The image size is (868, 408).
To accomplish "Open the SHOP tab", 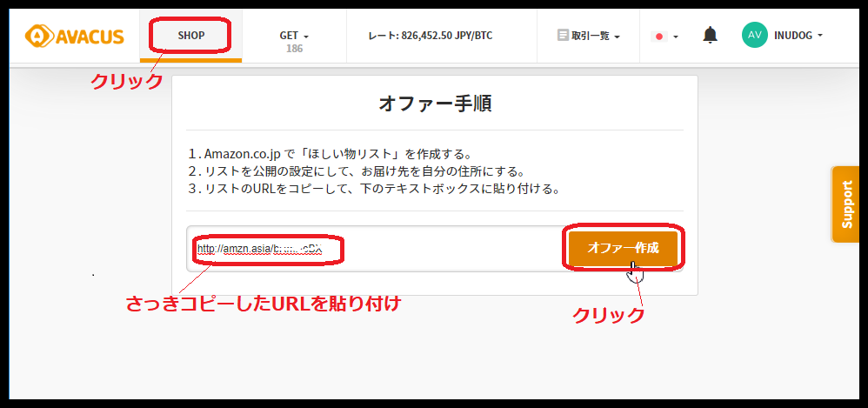I will (x=190, y=36).
